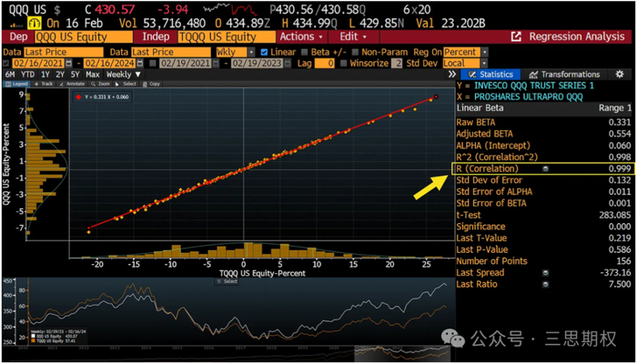This screenshot has height=364, width=637.
Task: Click Number of Points value 156
Action: (x=624, y=261)
